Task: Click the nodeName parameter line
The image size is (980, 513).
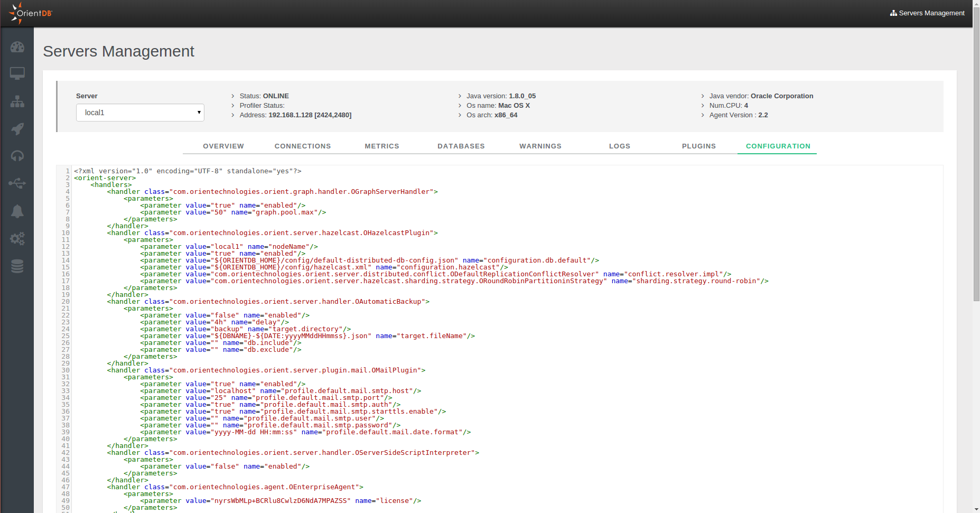Action: coord(229,247)
